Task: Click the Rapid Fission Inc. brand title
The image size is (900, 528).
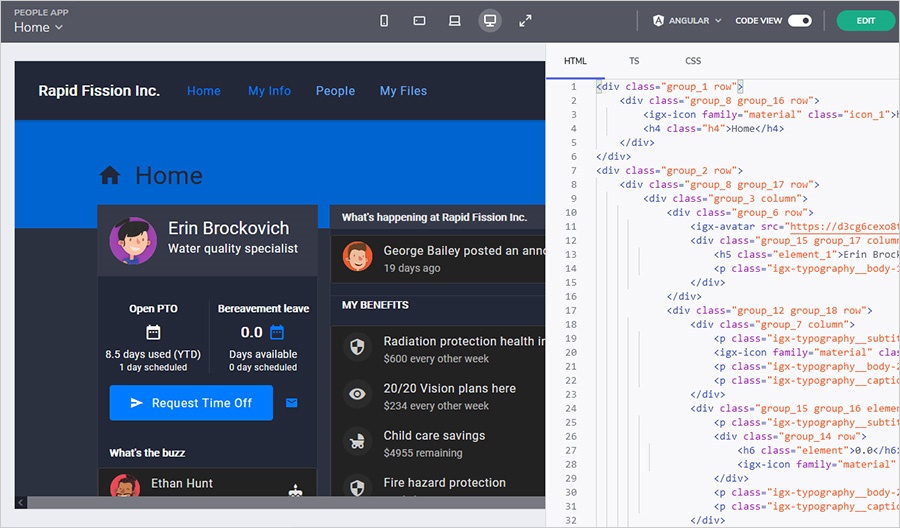Action: coord(99,91)
